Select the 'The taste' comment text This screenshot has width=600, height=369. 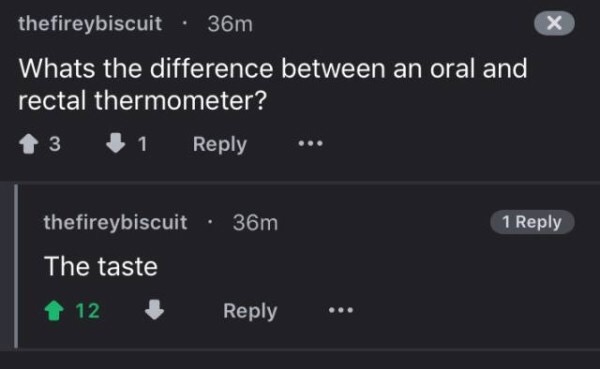pyautogui.click(x=101, y=266)
